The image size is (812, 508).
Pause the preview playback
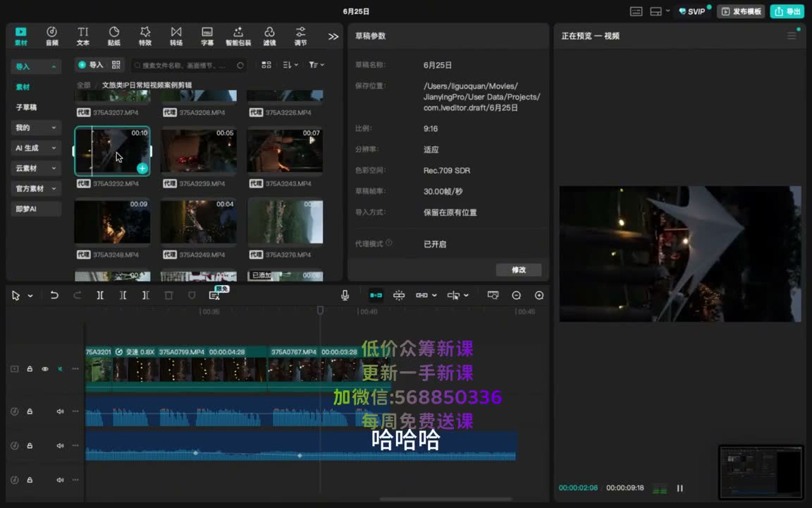point(680,488)
